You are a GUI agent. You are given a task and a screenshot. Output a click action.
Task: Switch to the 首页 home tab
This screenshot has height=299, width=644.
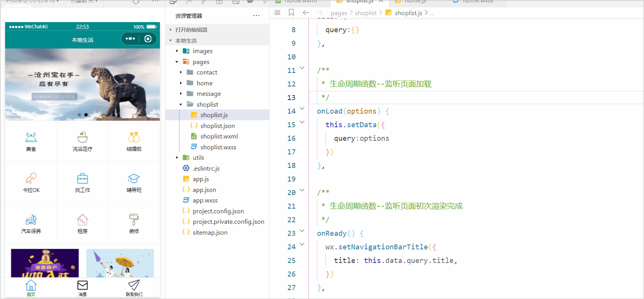31,288
